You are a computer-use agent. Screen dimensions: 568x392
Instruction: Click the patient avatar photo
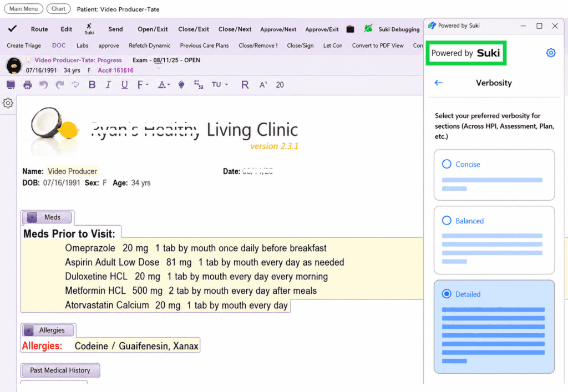(14, 66)
